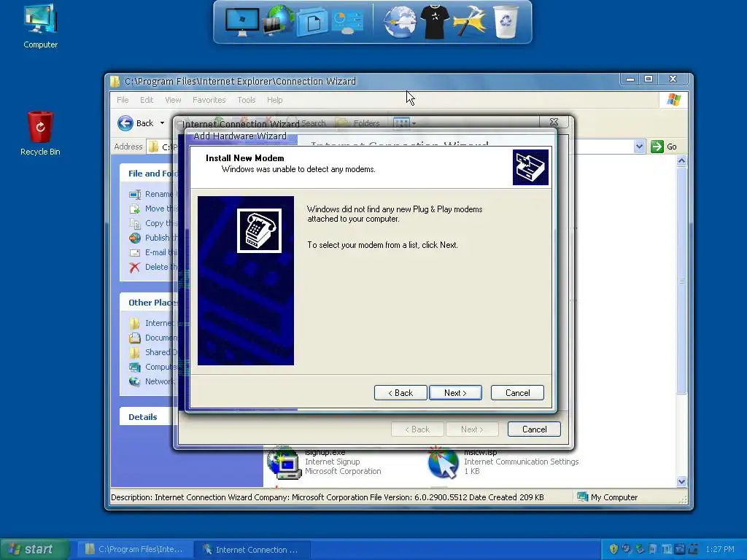
Task: Open the View menu
Action: coord(173,100)
